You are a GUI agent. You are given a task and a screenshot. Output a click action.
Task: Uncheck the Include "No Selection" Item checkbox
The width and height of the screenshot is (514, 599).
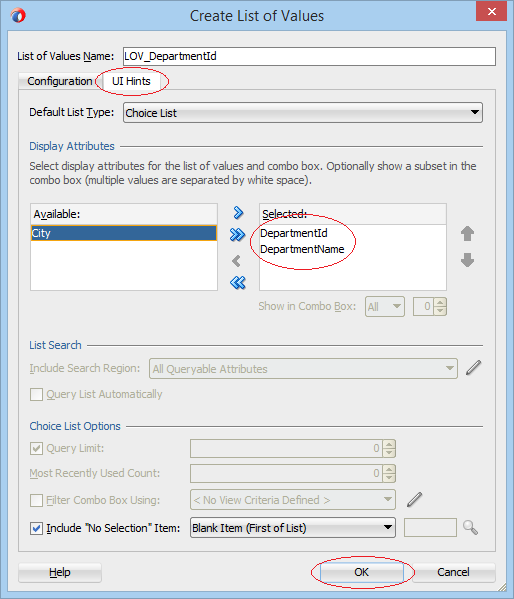pyautogui.click(x=36, y=528)
